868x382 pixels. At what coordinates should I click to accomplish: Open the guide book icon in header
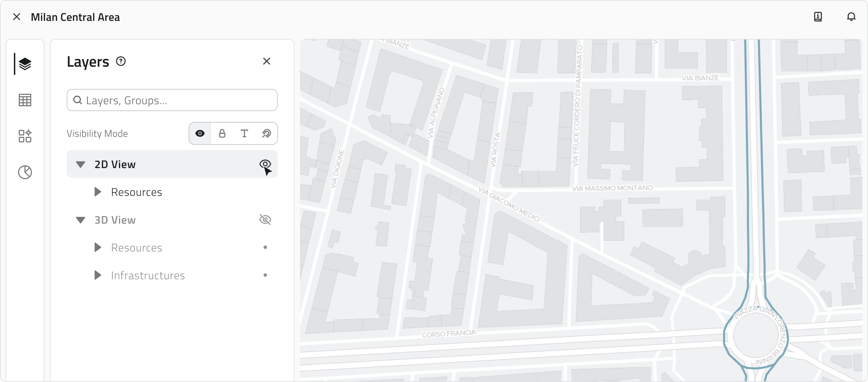pyautogui.click(x=818, y=17)
